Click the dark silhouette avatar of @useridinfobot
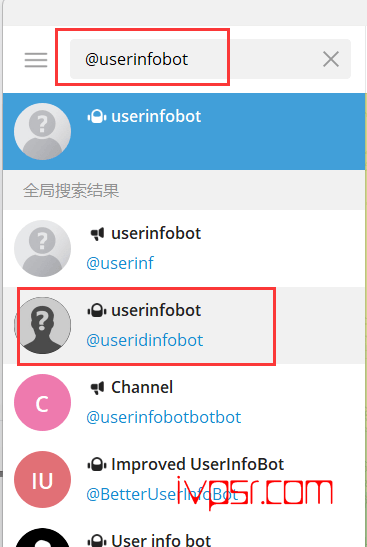This screenshot has width=367, height=547. 43,325
